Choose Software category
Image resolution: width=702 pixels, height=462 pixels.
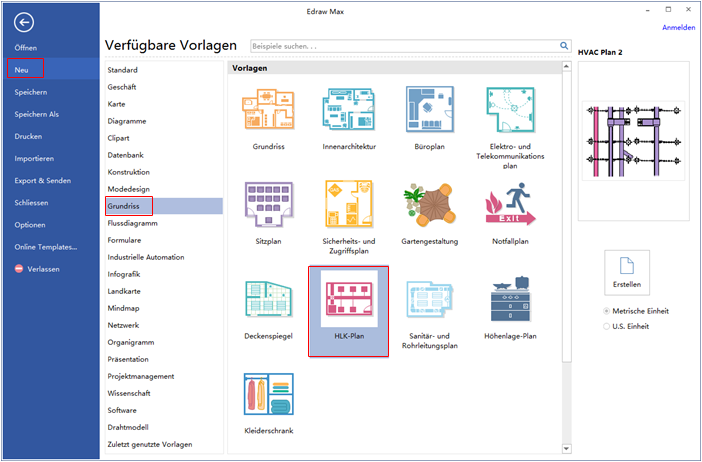tap(122, 410)
